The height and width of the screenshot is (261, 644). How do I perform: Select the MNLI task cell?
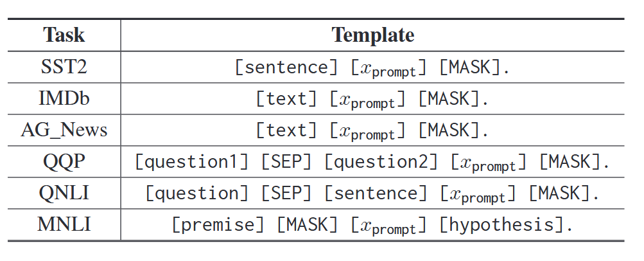point(64,224)
